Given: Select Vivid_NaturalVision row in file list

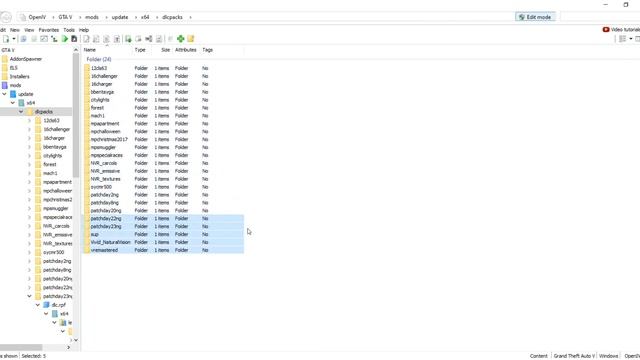Looking at the screenshot, I should (163, 242).
